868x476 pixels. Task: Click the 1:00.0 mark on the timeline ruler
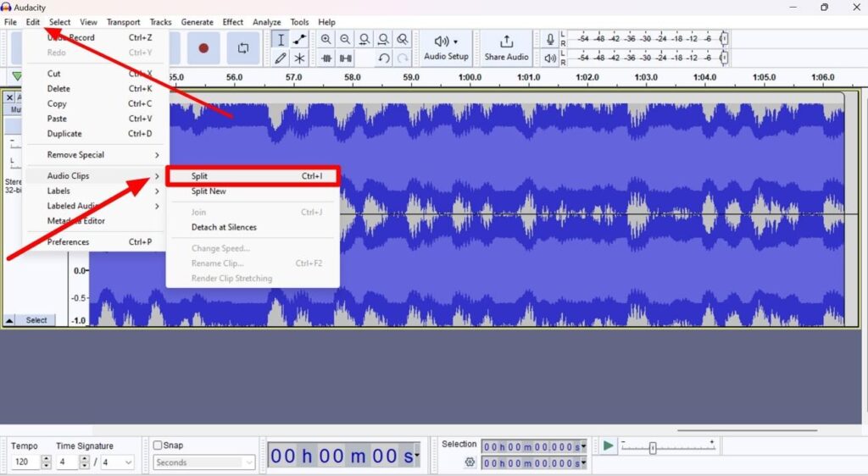click(x=470, y=77)
